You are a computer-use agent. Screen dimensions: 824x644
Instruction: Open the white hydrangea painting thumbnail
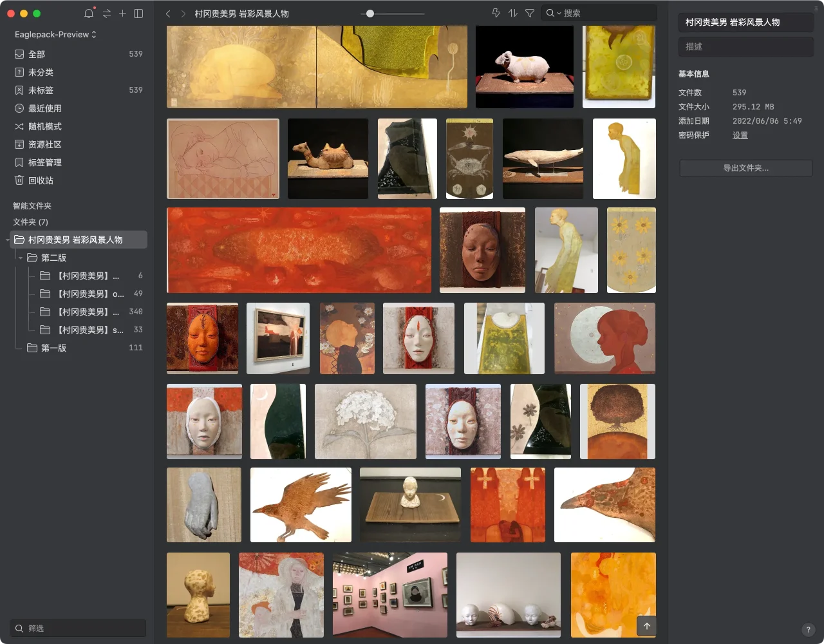366,421
